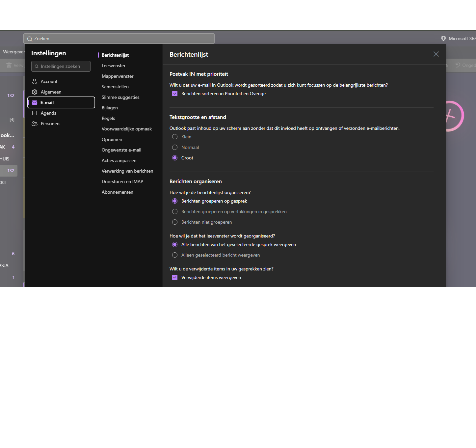The image size is (476, 448).
Task: Choose Berichten groeperen op gesprek
Action: (x=175, y=201)
